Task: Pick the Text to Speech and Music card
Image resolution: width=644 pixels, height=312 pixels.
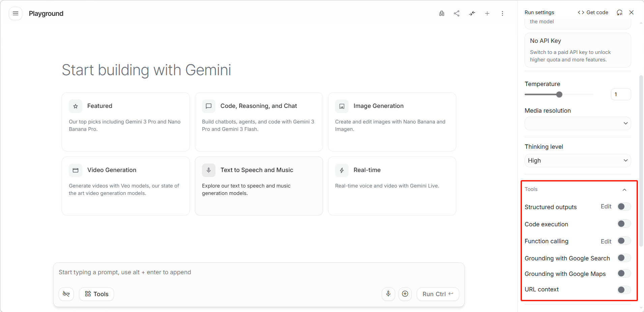Action: pos(259,186)
